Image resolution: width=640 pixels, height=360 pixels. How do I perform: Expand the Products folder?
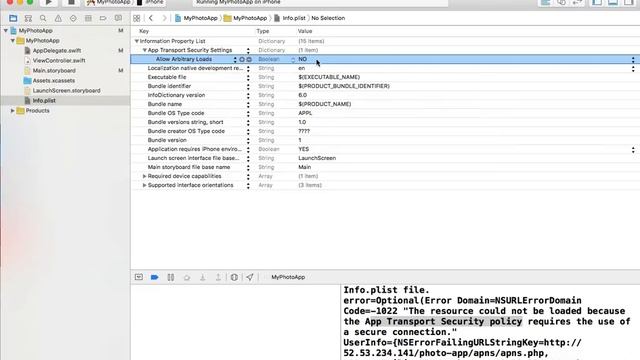(x=13, y=111)
